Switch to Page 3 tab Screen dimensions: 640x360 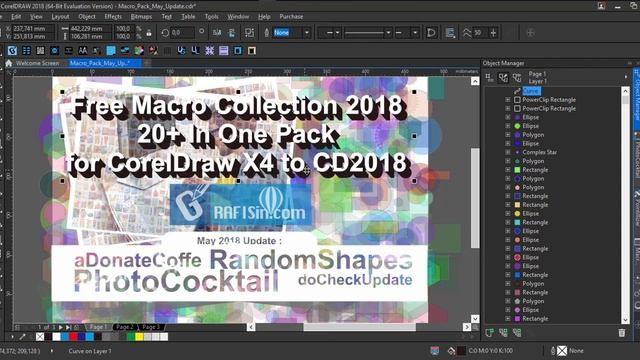(x=151, y=327)
